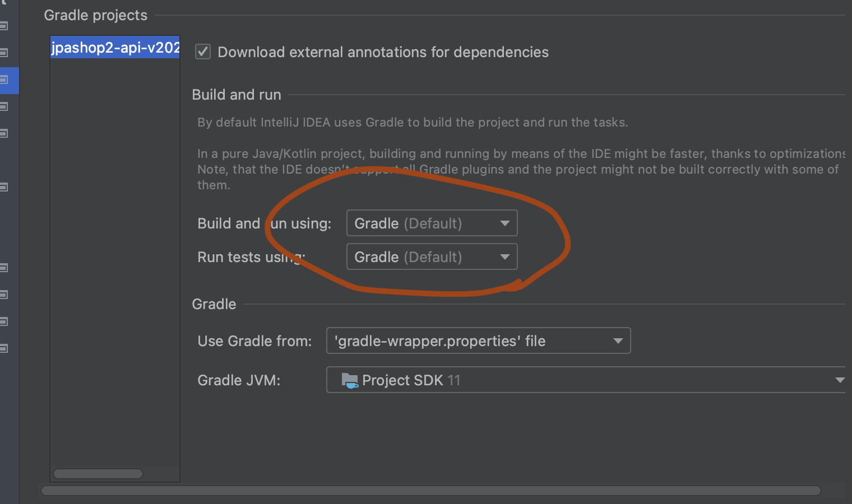Click the Project SDK folder icon
The height and width of the screenshot is (504, 852).
(349, 381)
